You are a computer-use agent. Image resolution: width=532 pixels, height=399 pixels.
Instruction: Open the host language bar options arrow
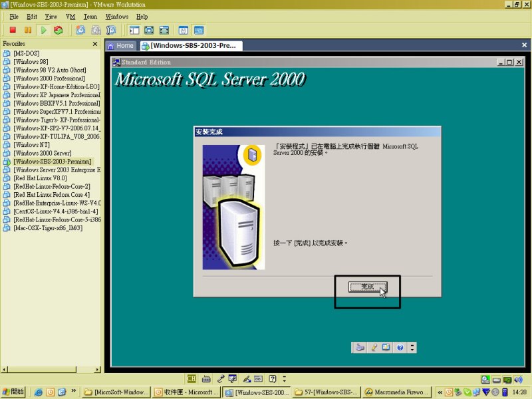pos(285,378)
